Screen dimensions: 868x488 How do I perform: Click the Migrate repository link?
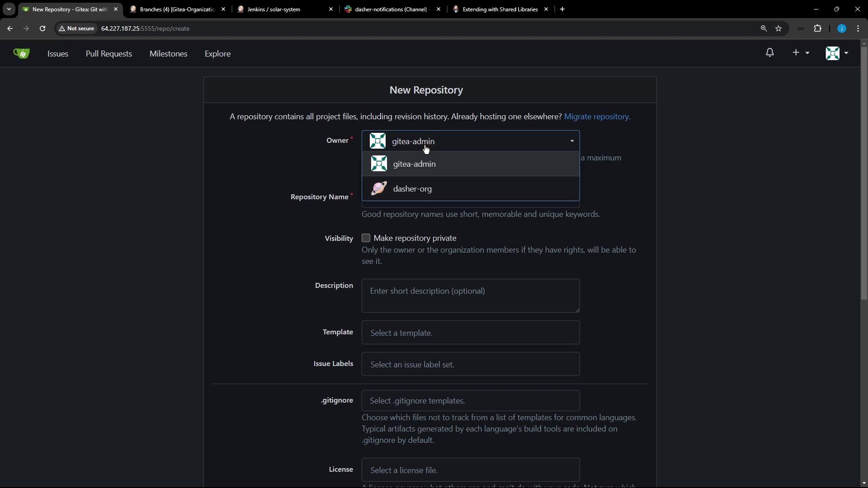click(597, 117)
